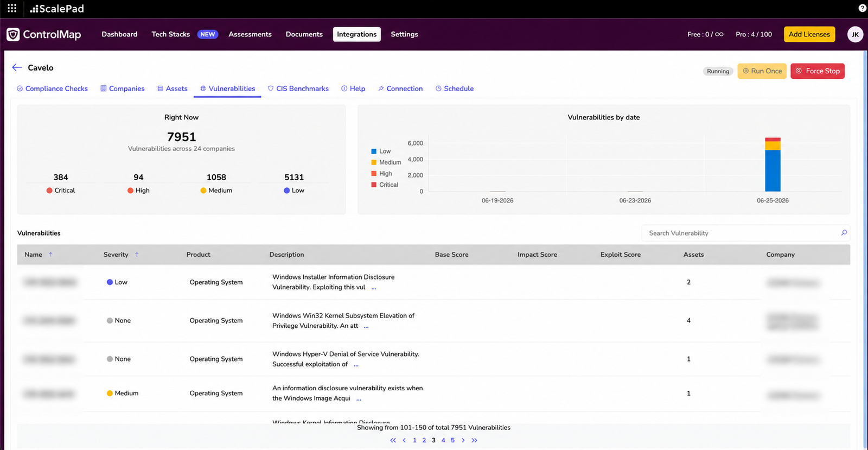Image resolution: width=868 pixels, height=450 pixels.
Task: Open the ScalePad app grid launcher
Action: [12, 8]
